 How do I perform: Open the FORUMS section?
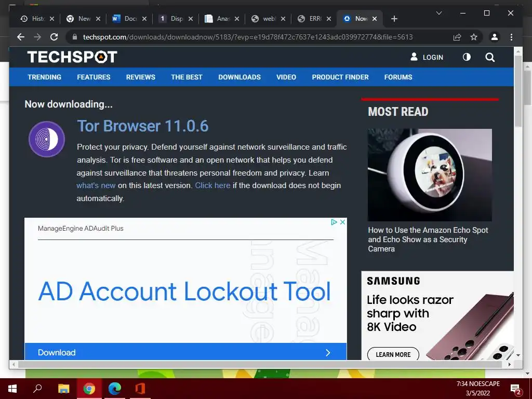coord(398,77)
